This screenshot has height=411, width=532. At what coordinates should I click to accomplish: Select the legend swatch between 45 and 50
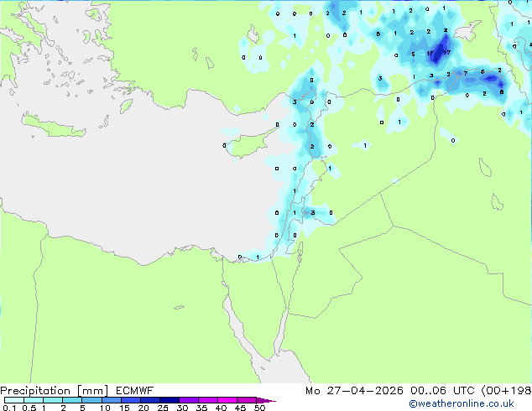coord(247,400)
